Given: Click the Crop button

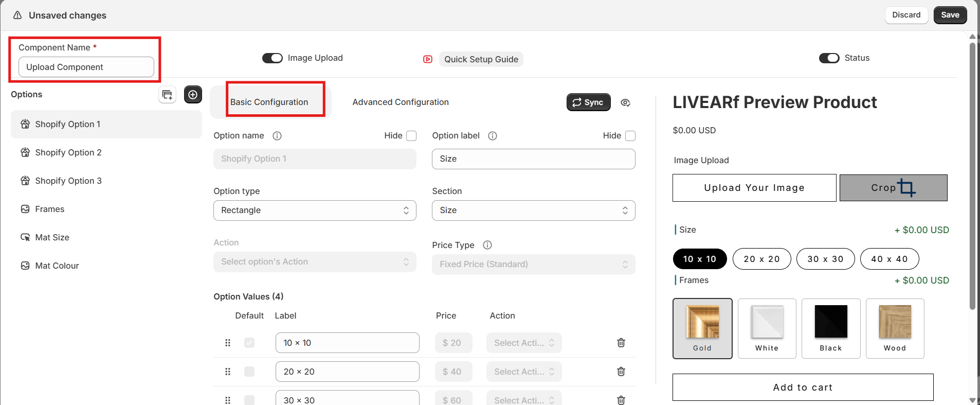Looking at the screenshot, I should click(893, 188).
